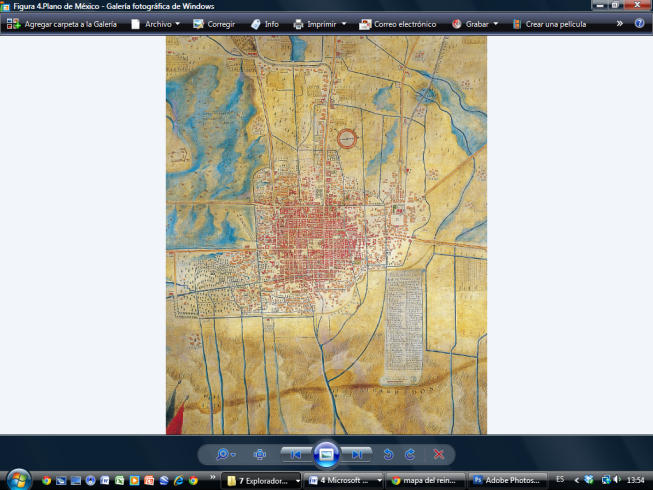Viewport: 653px width, 490px height.
Task: Go to the previous photo
Action: pyautogui.click(x=296, y=454)
